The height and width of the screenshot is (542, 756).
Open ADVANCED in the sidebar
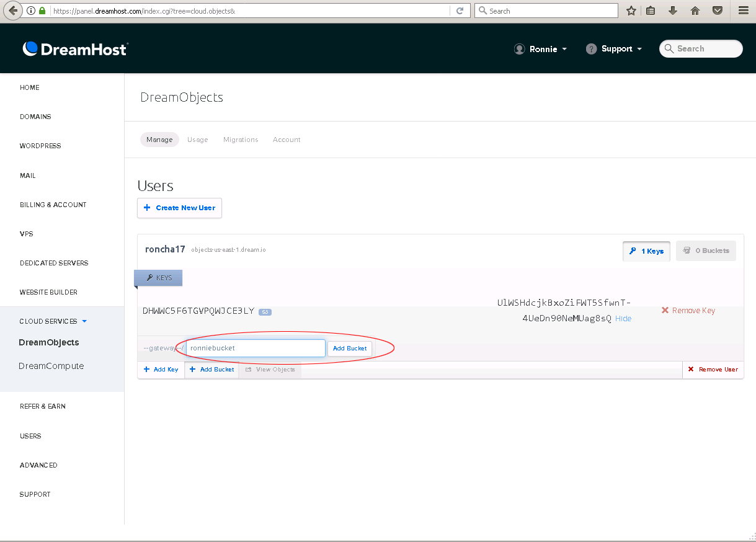pos(38,465)
